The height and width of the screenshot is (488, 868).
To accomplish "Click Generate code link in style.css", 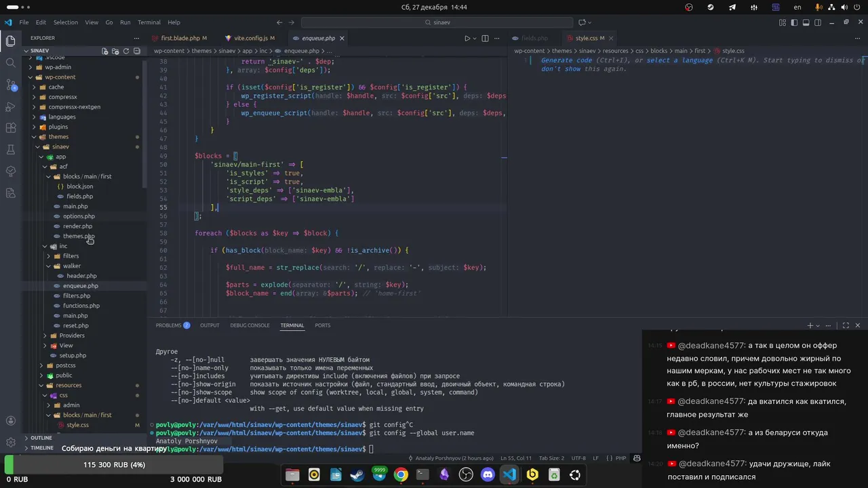I will 566,60.
